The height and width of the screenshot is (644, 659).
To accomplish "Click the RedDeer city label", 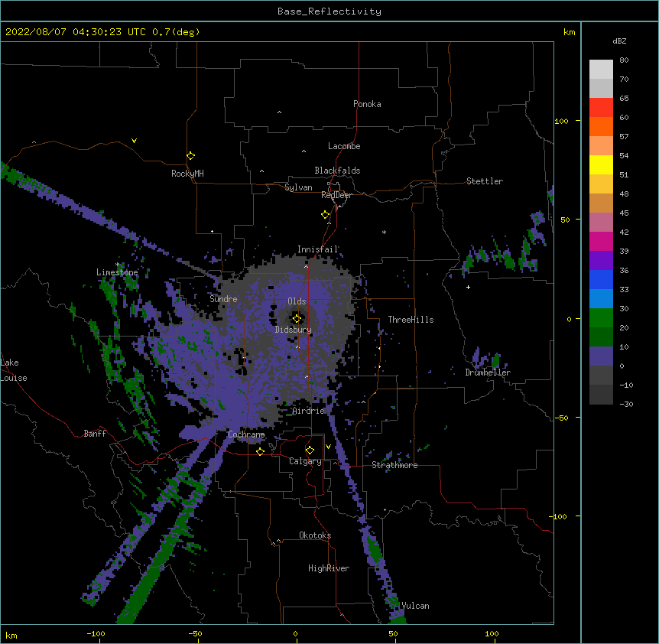I will [336, 195].
